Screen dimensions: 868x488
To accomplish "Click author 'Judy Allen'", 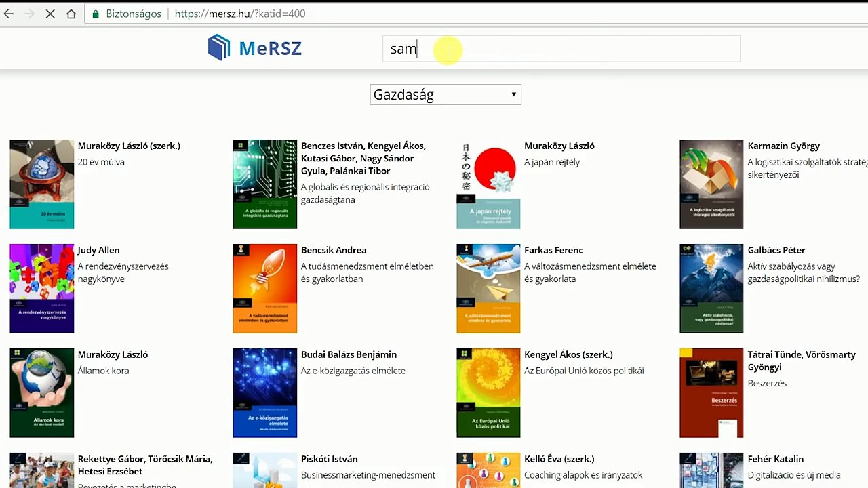I will [x=98, y=250].
